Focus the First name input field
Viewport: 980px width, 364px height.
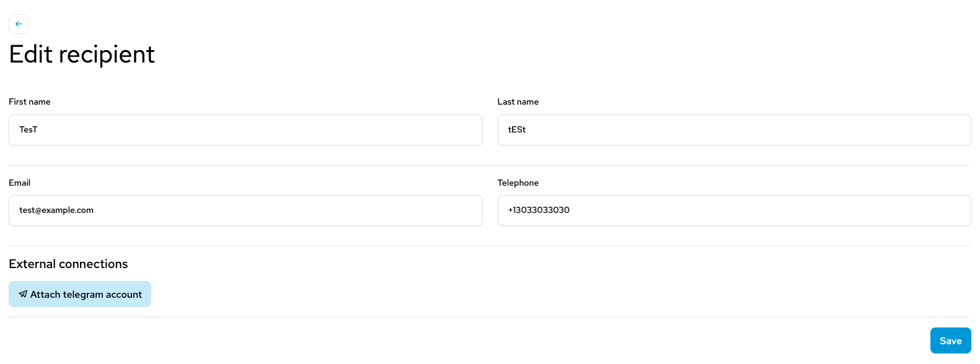pyautogui.click(x=245, y=130)
